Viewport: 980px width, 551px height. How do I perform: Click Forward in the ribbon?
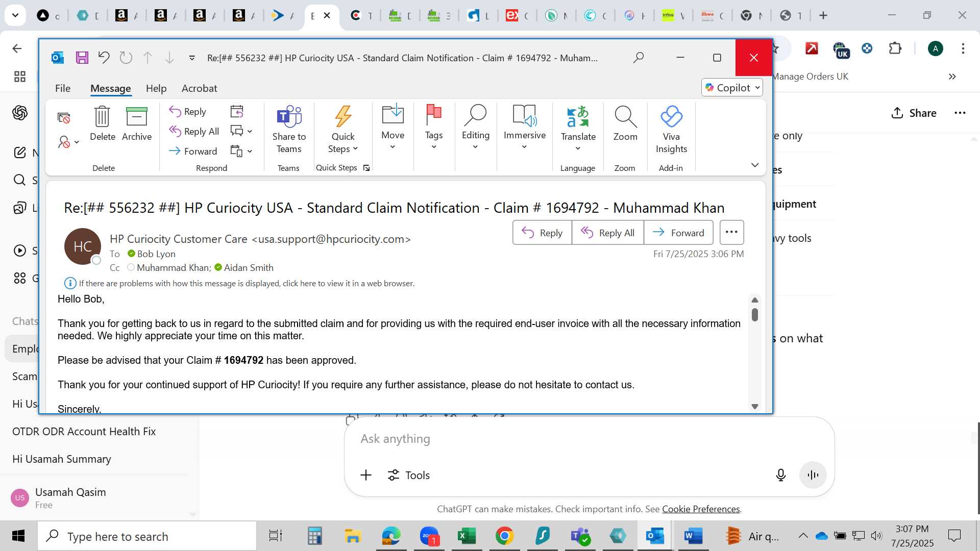(193, 151)
